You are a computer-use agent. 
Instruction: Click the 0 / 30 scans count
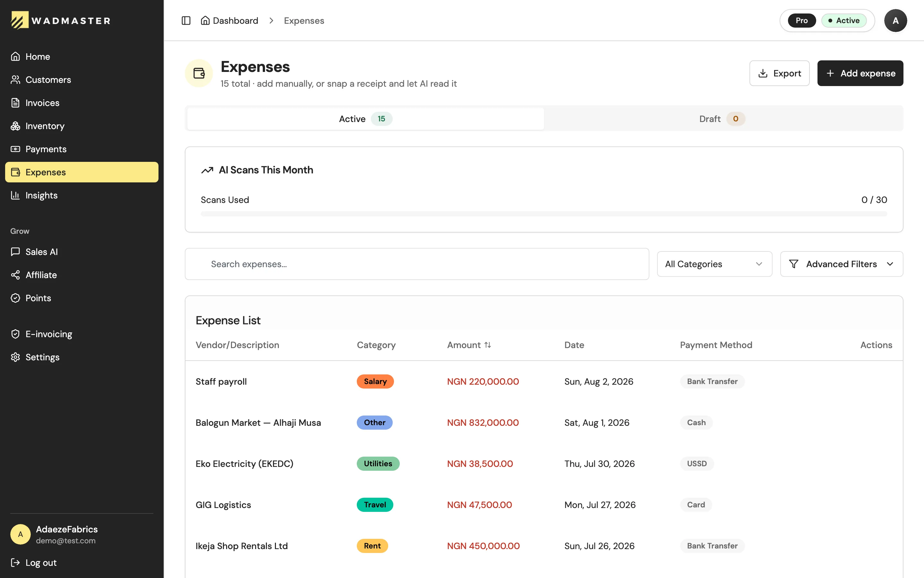tap(874, 199)
